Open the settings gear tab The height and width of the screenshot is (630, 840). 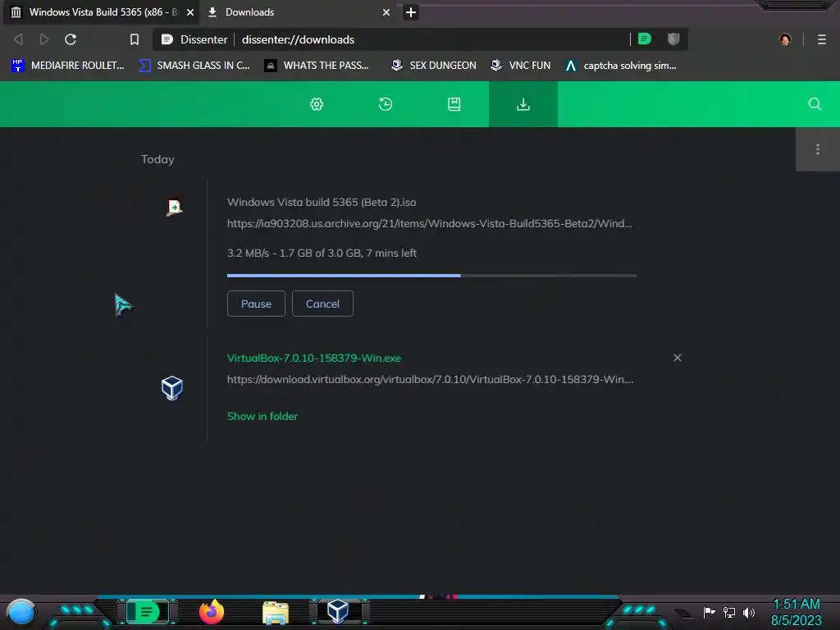click(317, 104)
